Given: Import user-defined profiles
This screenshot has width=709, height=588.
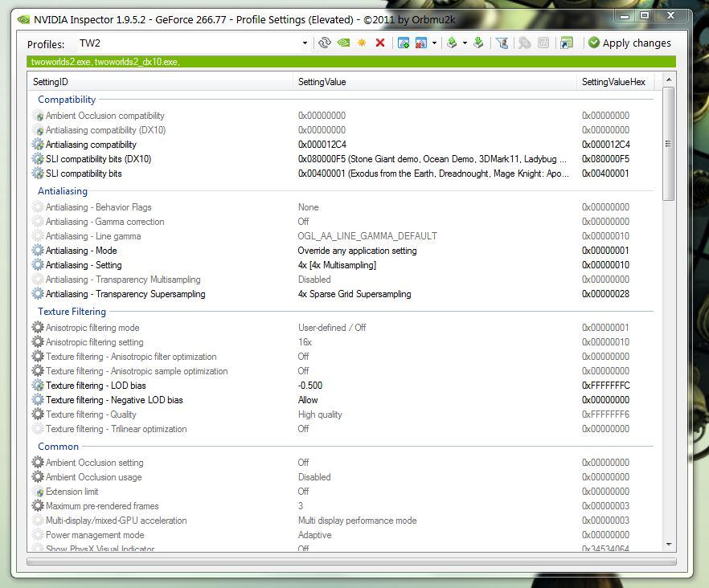Looking at the screenshot, I should (x=478, y=43).
